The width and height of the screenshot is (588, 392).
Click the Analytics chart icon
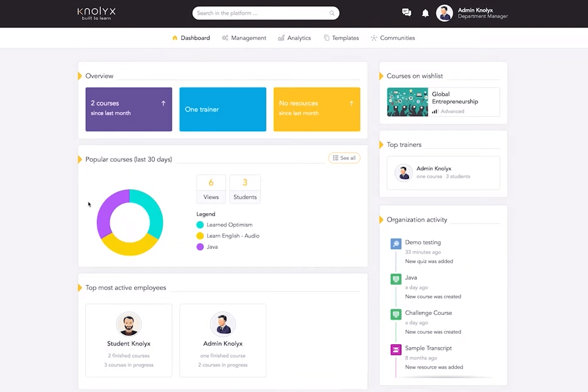(x=281, y=38)
